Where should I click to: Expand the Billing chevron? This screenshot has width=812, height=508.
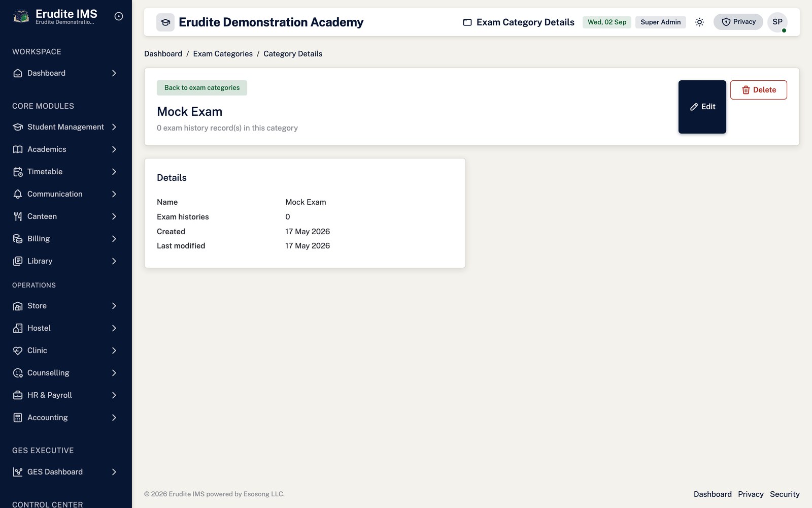(114, 239)
